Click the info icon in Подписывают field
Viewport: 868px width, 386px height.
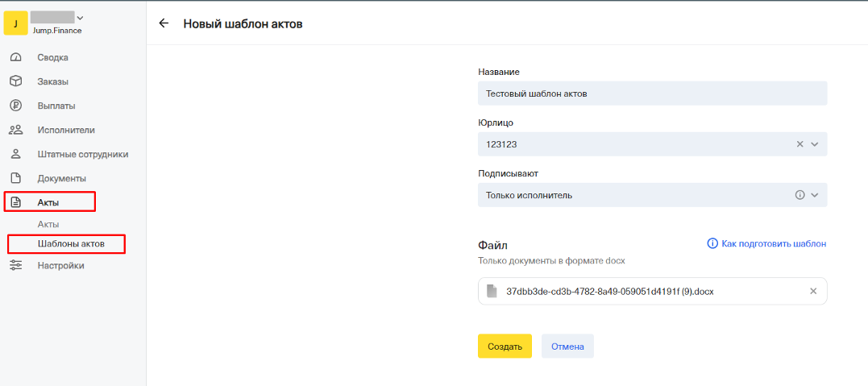point(799,195)
